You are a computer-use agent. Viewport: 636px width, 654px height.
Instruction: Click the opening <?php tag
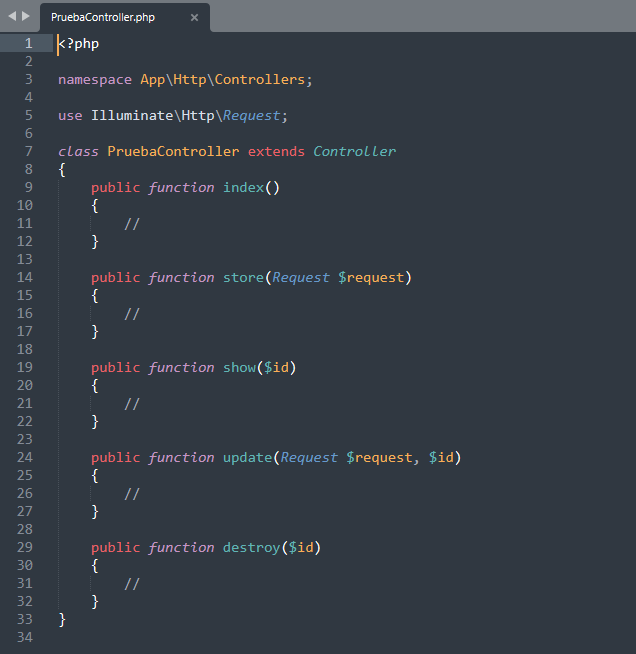click(x=79, y=43)
